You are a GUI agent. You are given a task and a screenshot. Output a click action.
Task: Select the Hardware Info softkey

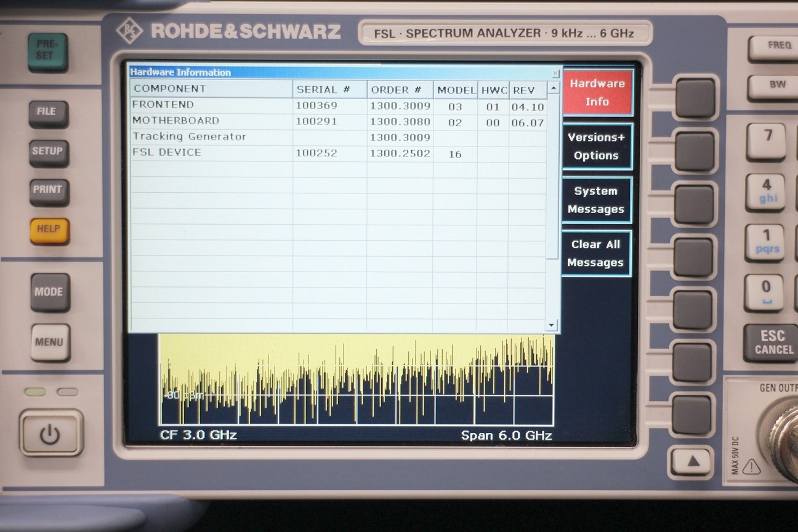coord(597,93)
